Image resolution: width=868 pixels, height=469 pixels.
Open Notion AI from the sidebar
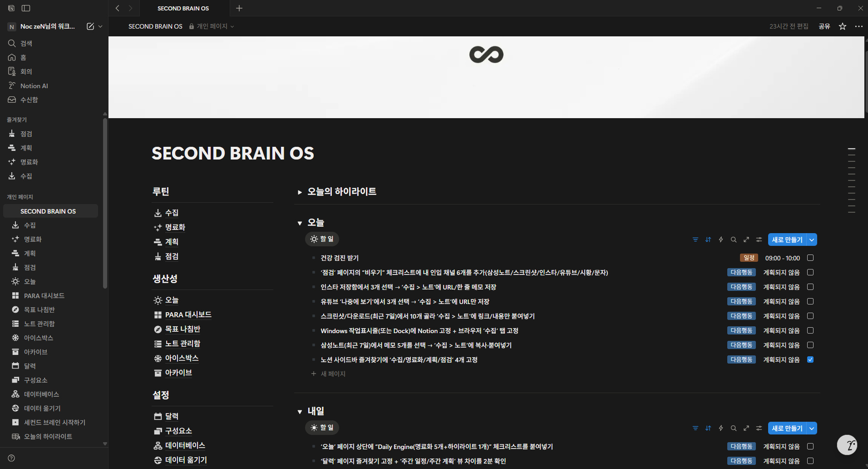34,86
